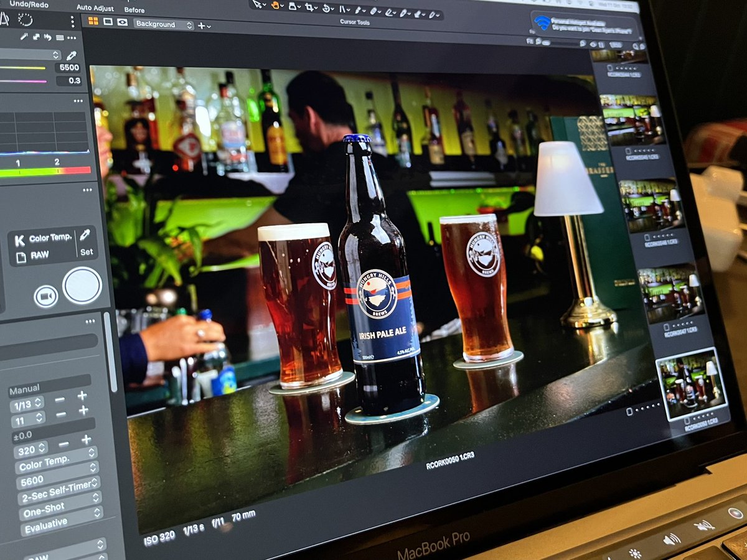Click the dotted circle tool tab

click(x=25, y=19)
